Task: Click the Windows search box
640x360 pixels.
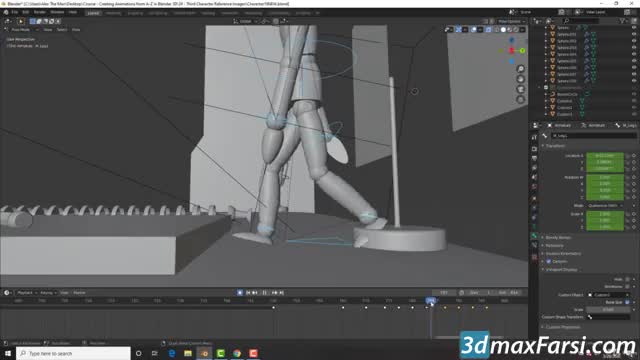Action: 73,353
